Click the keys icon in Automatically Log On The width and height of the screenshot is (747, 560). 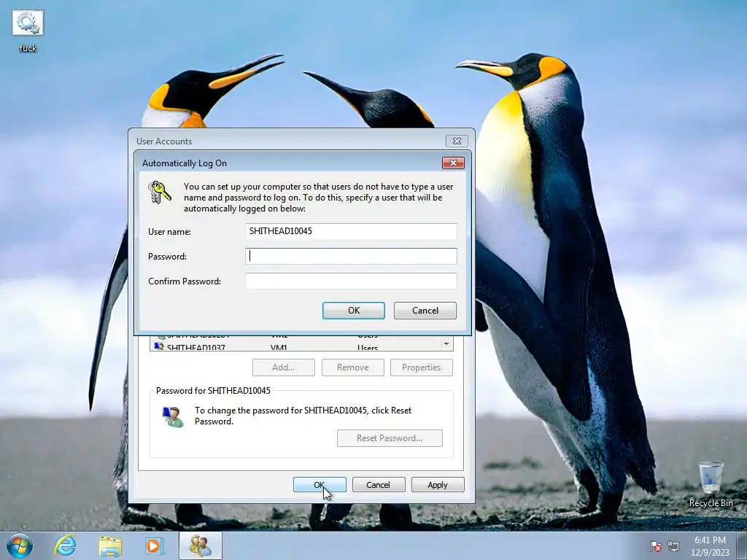point(159,192)
